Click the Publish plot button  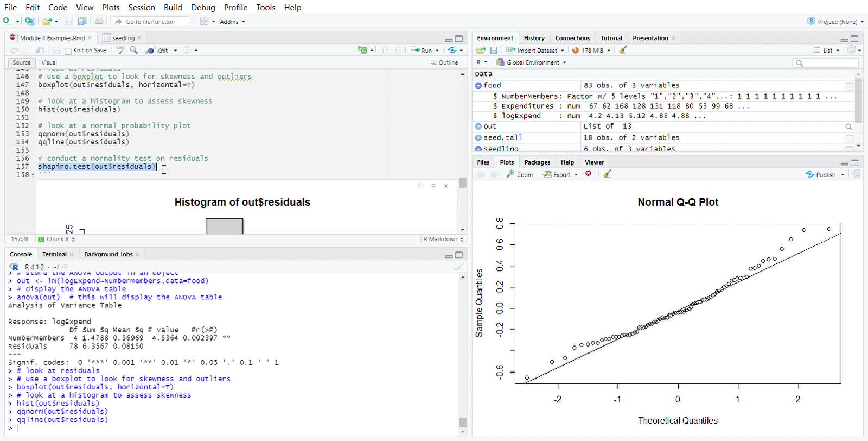(821, 174)
